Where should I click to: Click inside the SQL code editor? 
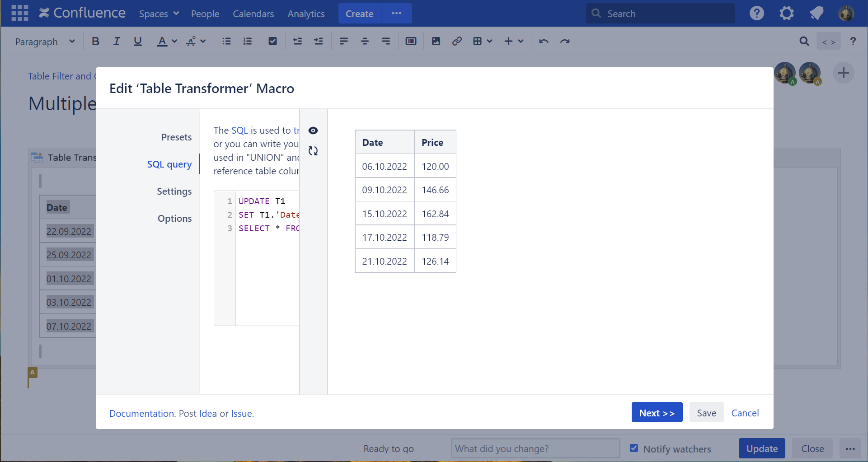[x=267, y=271]
